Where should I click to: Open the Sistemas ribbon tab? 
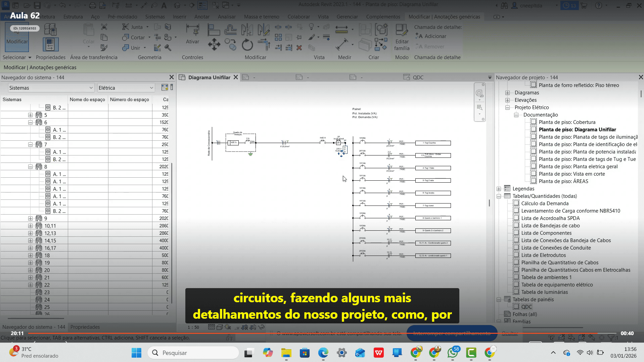(x=155, y=17)
